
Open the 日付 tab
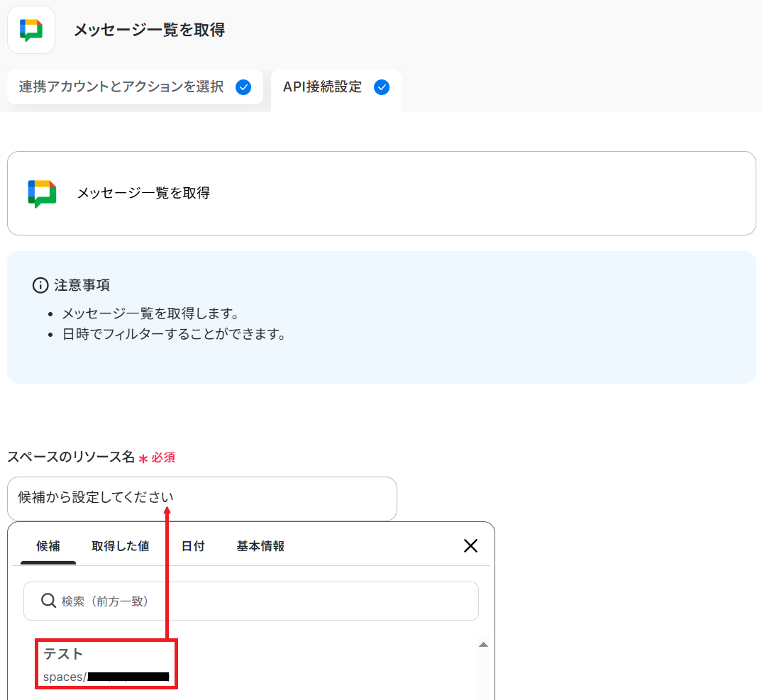[193, 546]
